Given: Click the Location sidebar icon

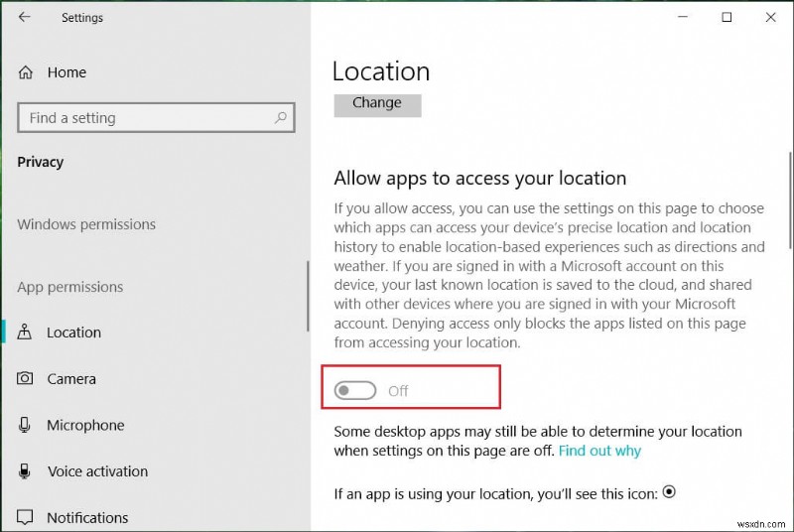Looking at the screenshot, I should (24, 332).
